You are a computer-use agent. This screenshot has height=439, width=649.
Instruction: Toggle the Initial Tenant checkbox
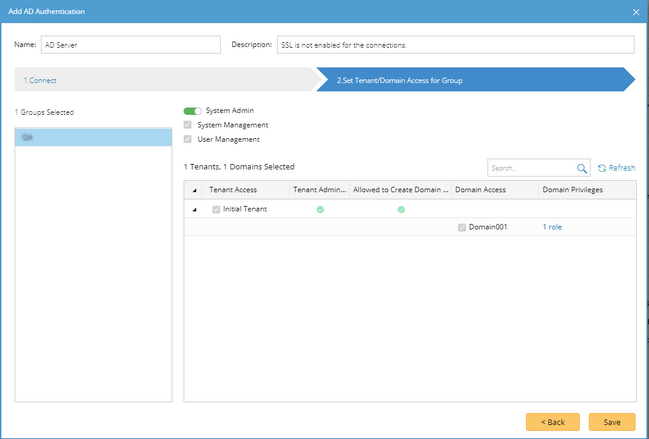[216, 209]
